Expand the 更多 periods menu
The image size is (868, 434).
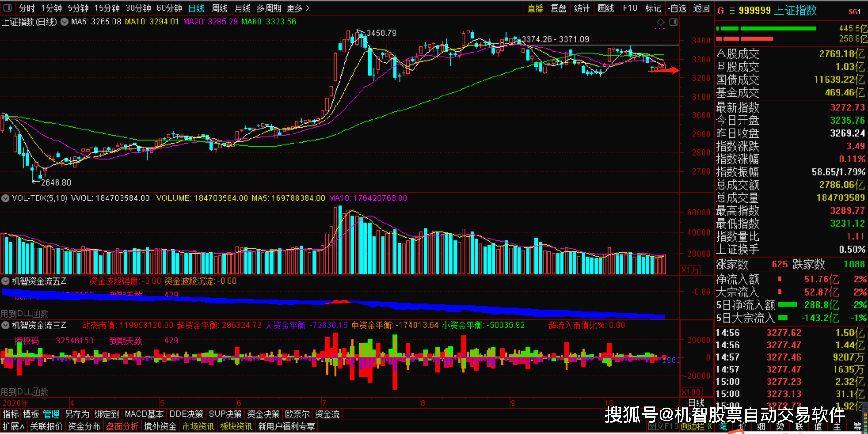click(298, 8)
